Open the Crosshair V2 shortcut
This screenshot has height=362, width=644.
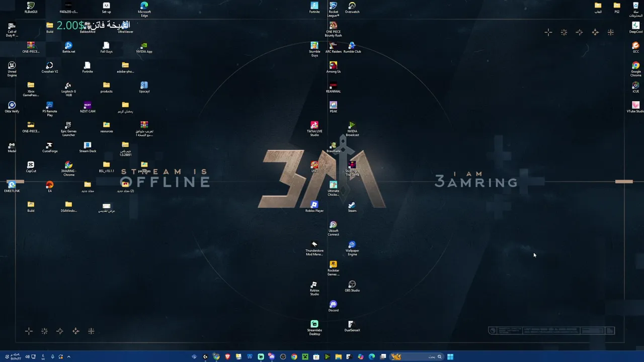(49, 67)
